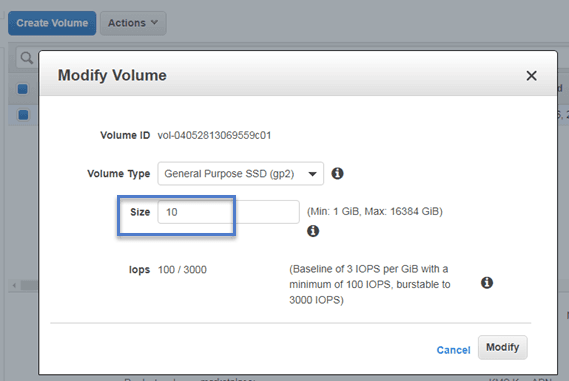
Task: Click the info icon beside Volume Type
Action: pyautogui.click(x=337, y=173)
